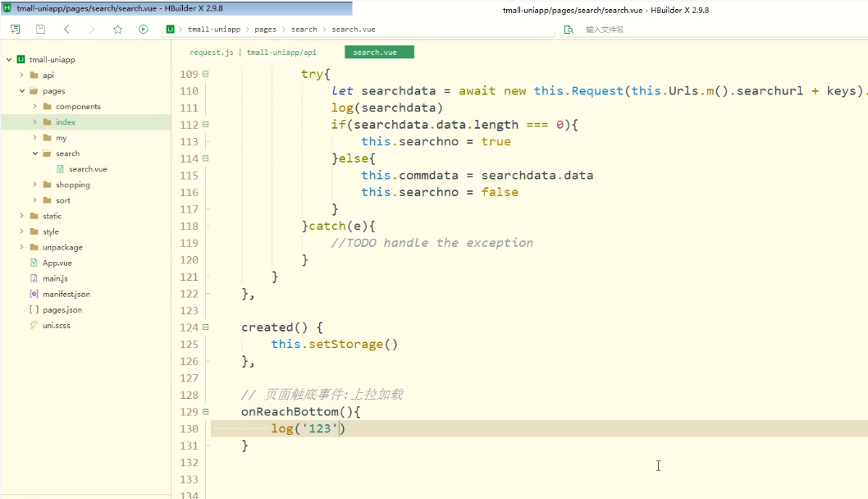Click the pages.json brackets icon

(34, 309)
